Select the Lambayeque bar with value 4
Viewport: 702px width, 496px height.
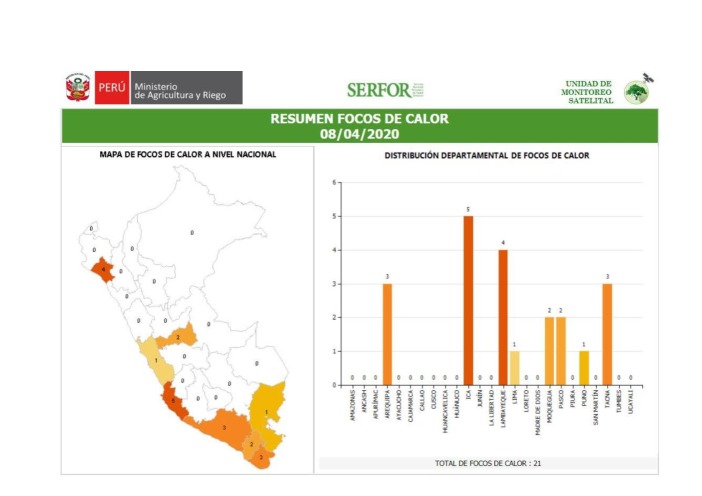(x=503, y=317)
